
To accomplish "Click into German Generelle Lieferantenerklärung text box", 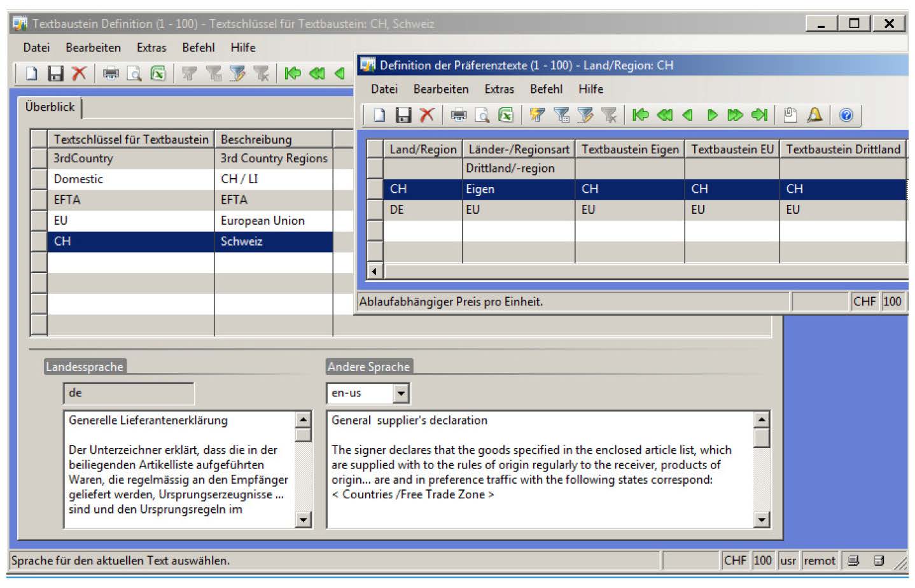I will pyautogui.click(x=179, y=470).
